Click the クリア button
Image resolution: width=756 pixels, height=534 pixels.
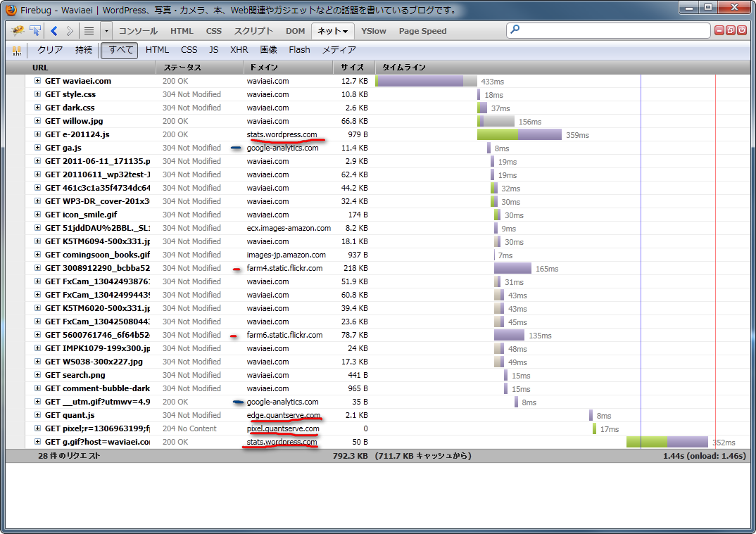pos(50,50)
